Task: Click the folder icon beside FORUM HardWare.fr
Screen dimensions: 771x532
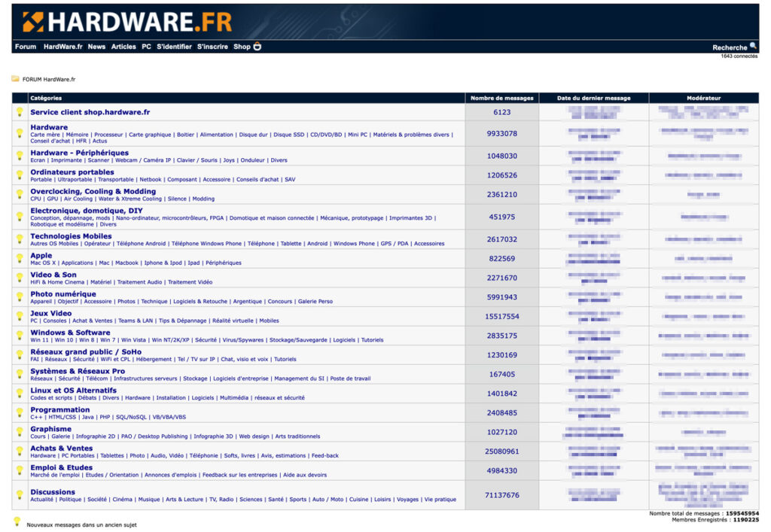Action: click(x=16, y=79)
